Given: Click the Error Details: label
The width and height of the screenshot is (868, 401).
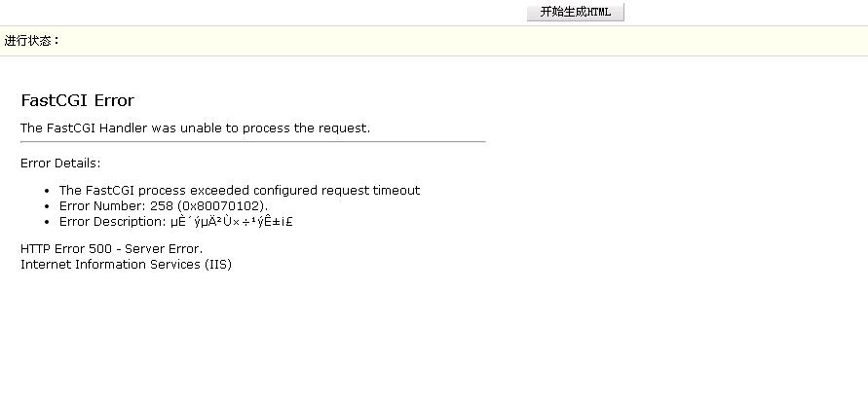Looking at the screenshot, I should pos(60,164).
